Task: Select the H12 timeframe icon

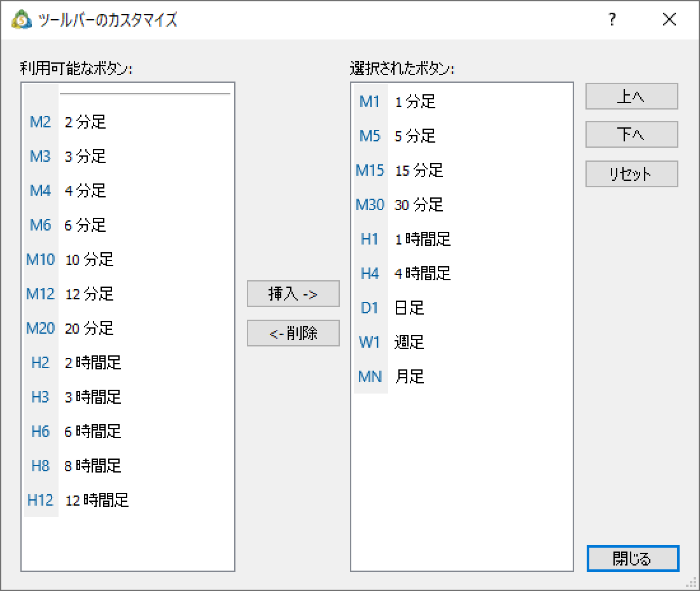Action: pos(41,501)
